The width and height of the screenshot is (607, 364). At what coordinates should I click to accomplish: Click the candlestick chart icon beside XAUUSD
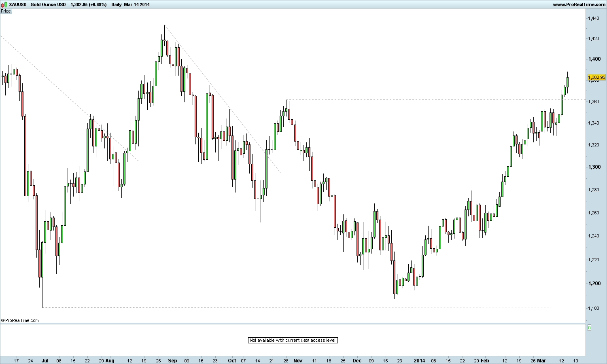pos(4,4)
